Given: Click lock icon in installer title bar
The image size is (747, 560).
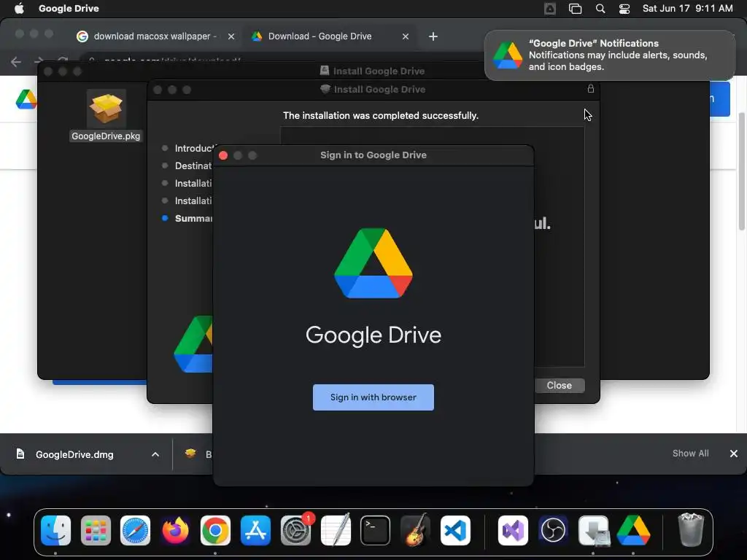Looking at the screenshot, I should [x=590, y=88].
